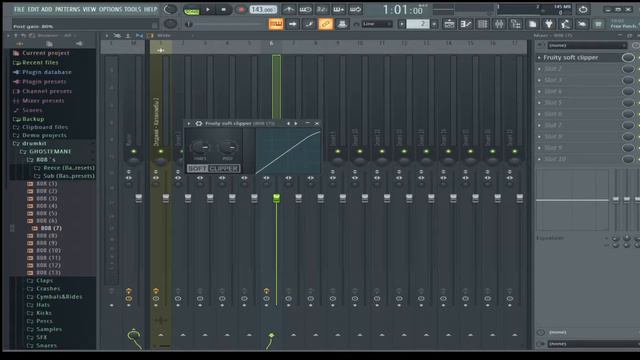The height and width of the screenshot is (360, 640).
Task: Toggle the auto-scrolling arrow icon
Action: [293, 24]
